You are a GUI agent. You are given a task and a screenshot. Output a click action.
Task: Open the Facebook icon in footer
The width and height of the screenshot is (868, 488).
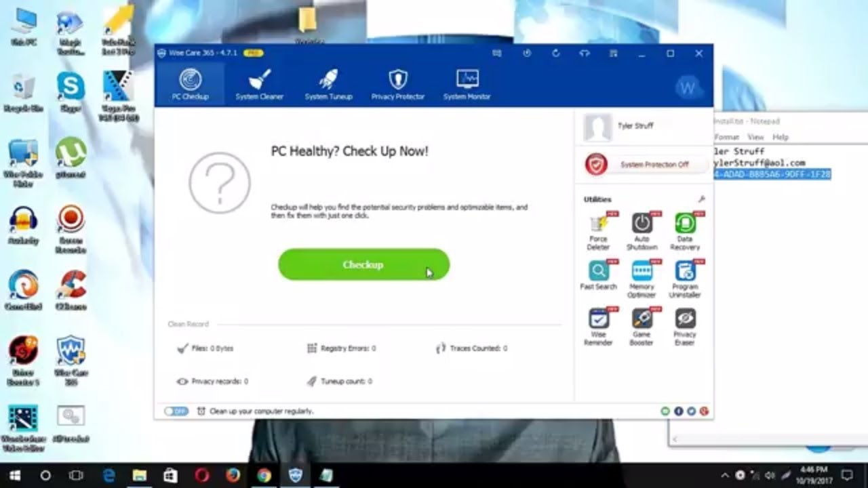click(x=678, y=411)
